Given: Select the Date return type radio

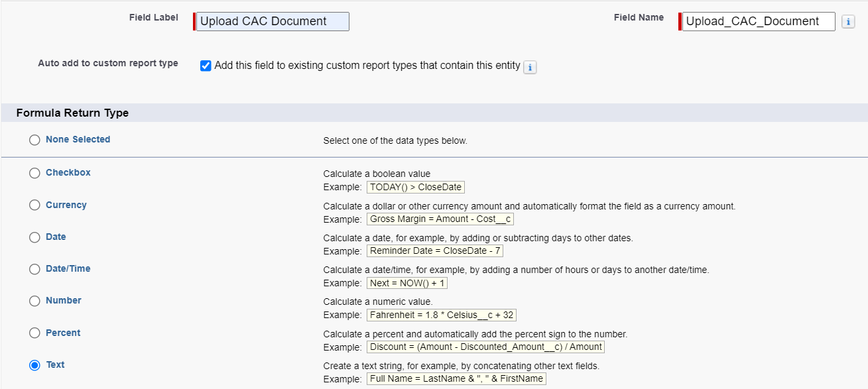Looking at the screenshot, I should coord(34,237).
